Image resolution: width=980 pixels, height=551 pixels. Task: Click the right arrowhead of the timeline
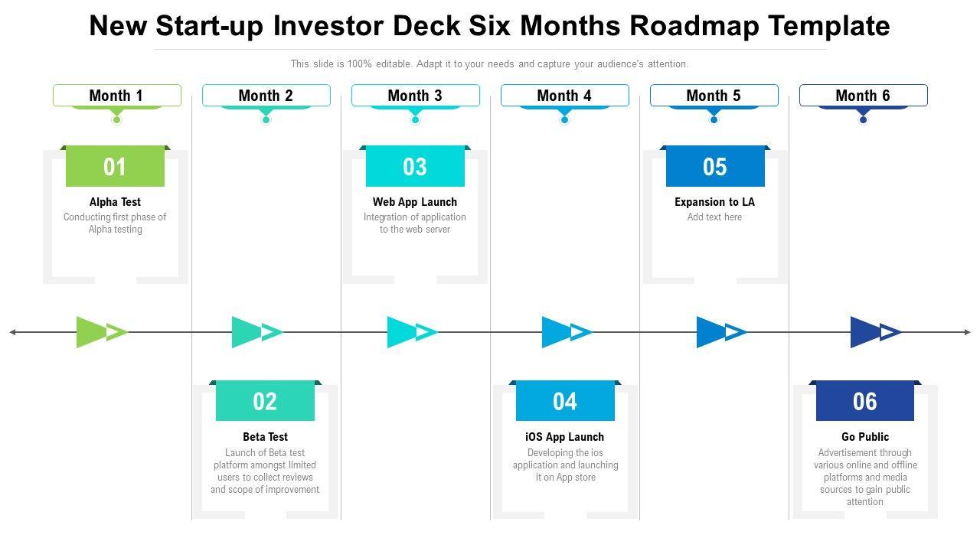coord(967,332)
